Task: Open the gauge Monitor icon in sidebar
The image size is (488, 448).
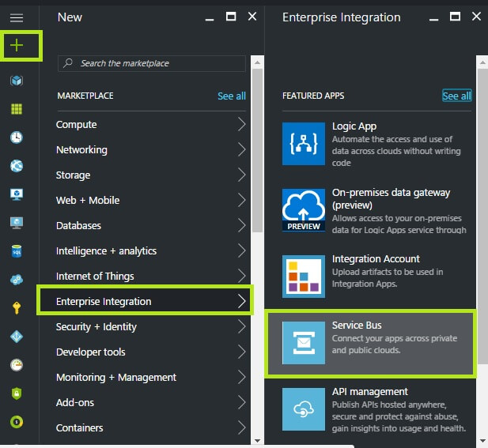Action: 17,365
